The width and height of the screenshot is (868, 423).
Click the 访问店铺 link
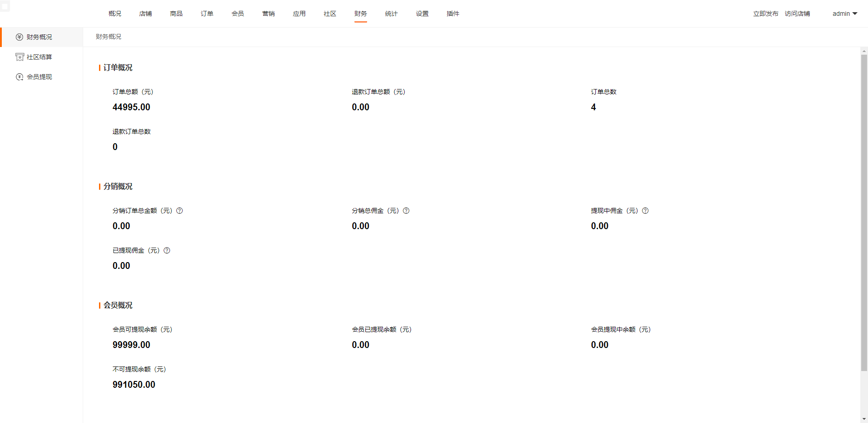click(x=797, y=14)
